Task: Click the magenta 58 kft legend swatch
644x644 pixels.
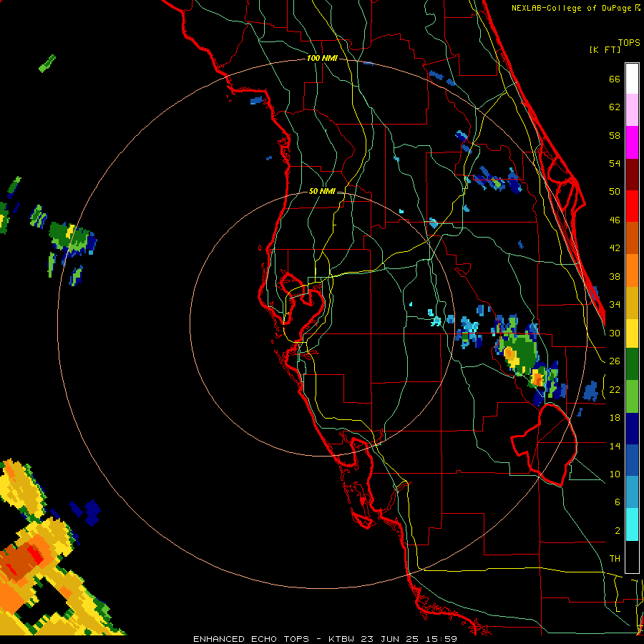Action: pyautogui.click(x=632, y=142)
